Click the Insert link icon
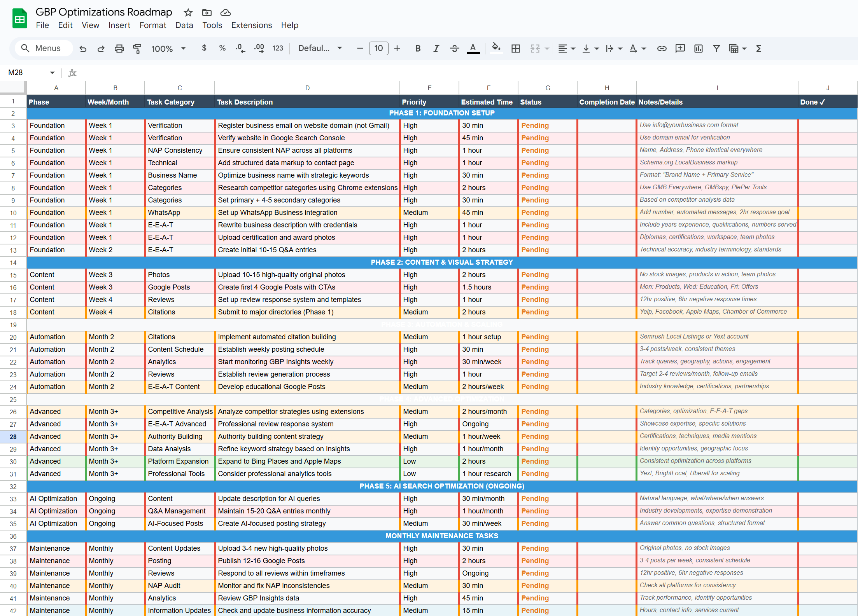Image resolution: width=858 pixels, height=616 pixels. (662, 49)
